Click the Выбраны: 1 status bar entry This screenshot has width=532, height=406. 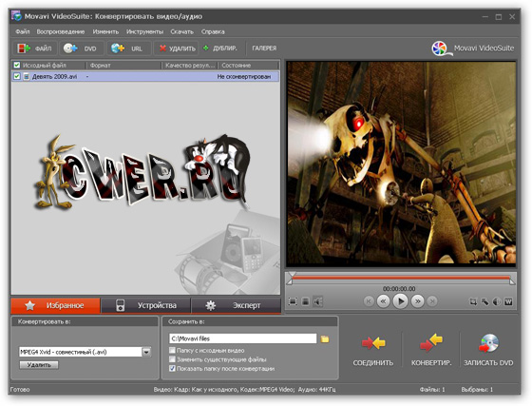(x=477, y=390)
